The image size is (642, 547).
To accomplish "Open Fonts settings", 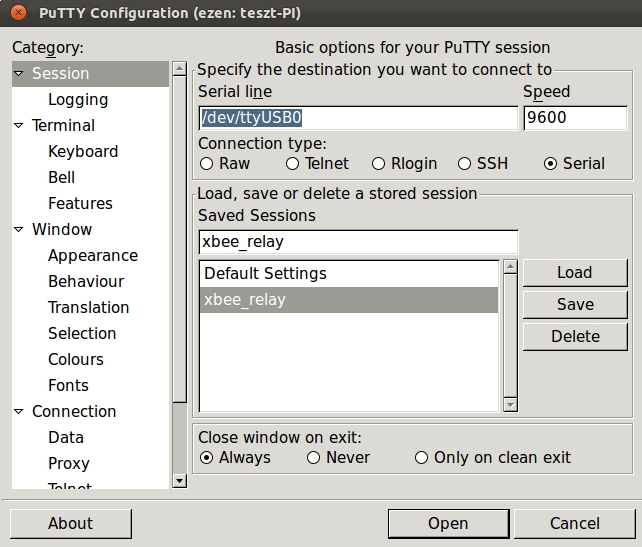I will (x=68, y=386).
